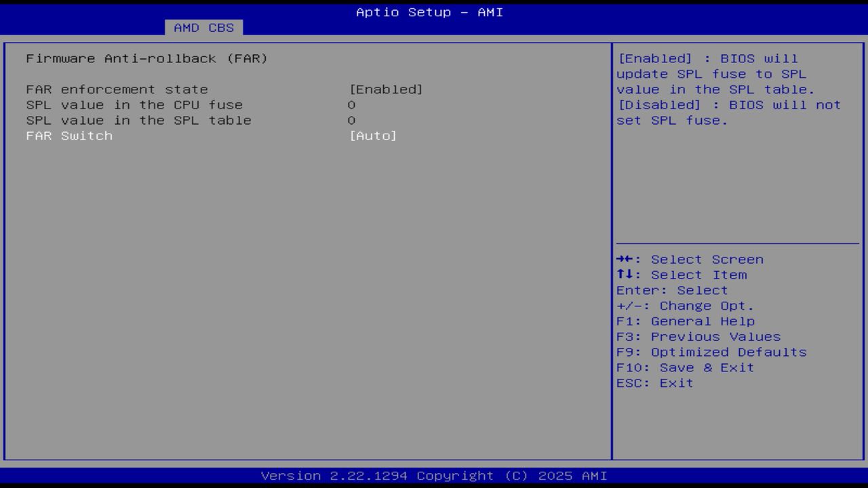Screen dimensions: 868x488
Task: Click the Version 2.22.1294 status bar
Action: 434,476
